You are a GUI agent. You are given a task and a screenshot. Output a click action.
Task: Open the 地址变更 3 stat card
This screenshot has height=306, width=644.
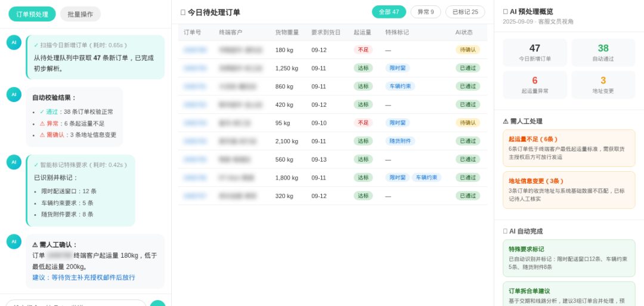pyautogui.click(x=603, y=85)
